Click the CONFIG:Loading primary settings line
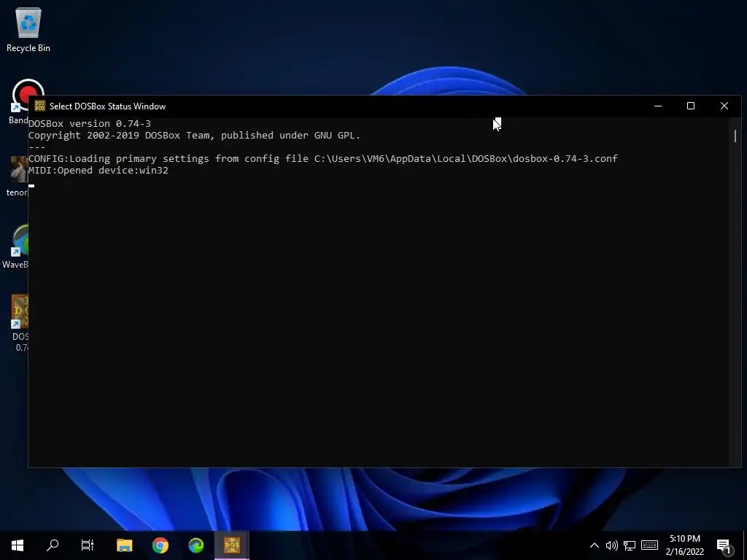 point(323,158)
